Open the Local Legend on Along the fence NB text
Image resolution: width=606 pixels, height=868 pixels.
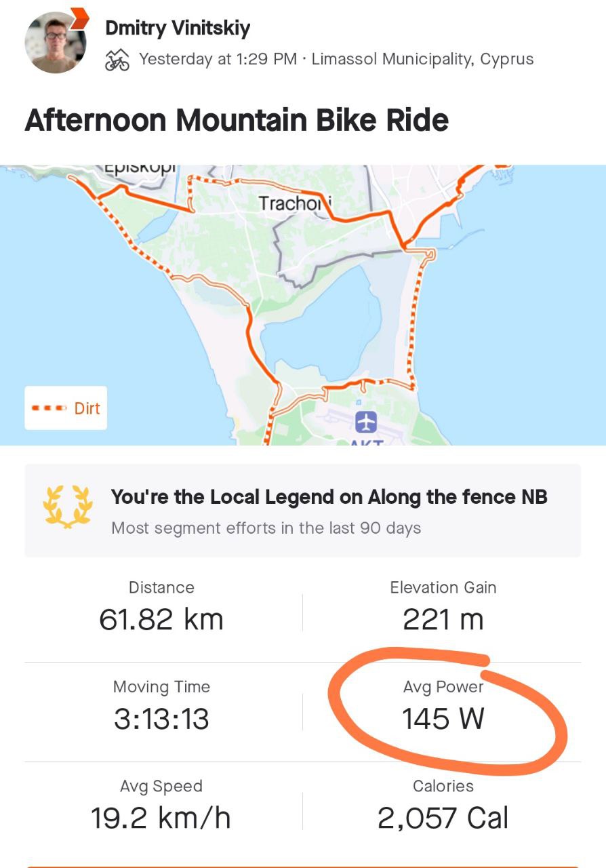click(329, 497)
